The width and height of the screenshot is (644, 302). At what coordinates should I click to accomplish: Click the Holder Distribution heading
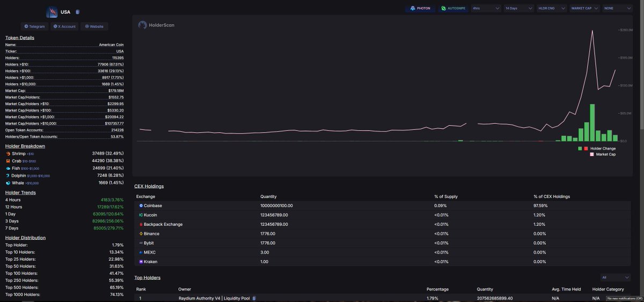pos(25,238)
